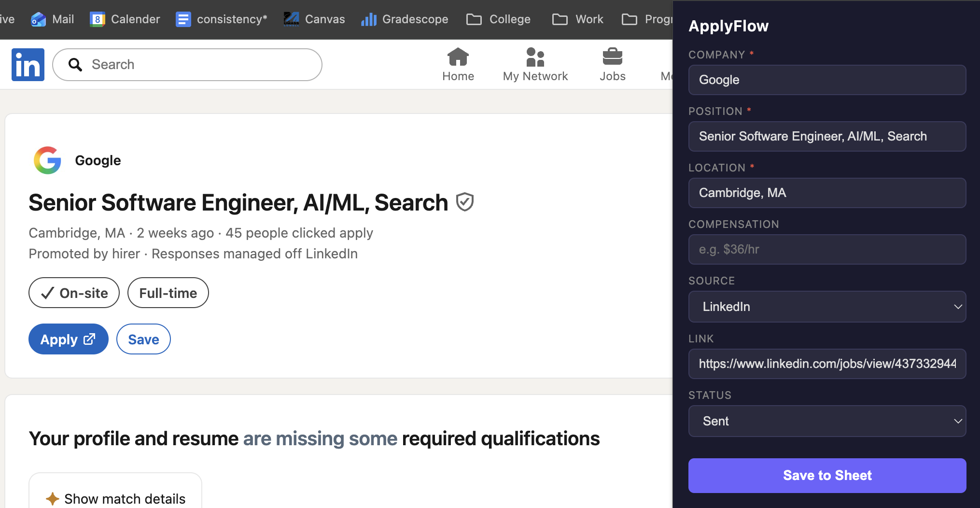This screenshot has height=508, width=980.
Task: Open the Gradescope bookmark
Action: [405, 19]
